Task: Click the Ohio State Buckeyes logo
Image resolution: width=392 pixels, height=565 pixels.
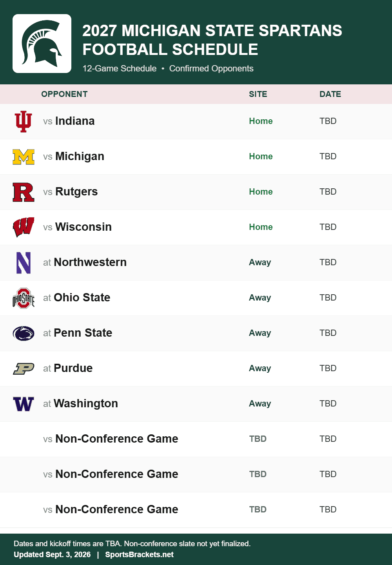Action: 24,298
